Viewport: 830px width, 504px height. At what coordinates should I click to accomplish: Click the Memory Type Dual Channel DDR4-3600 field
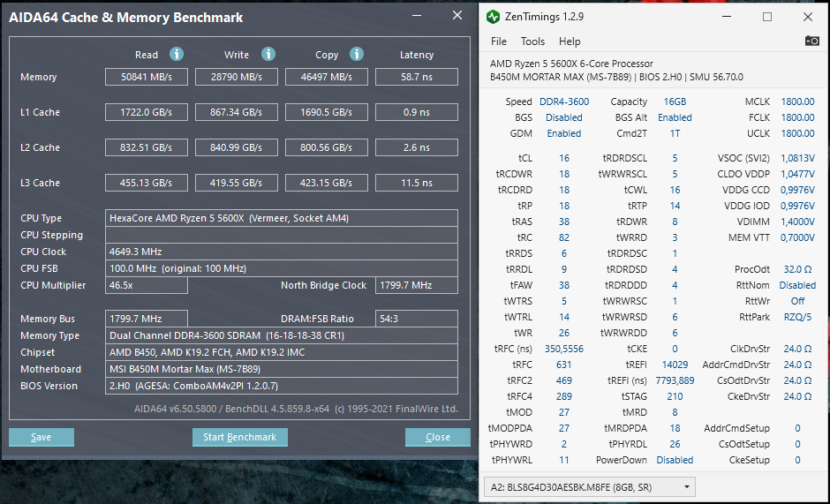(282, 335)
